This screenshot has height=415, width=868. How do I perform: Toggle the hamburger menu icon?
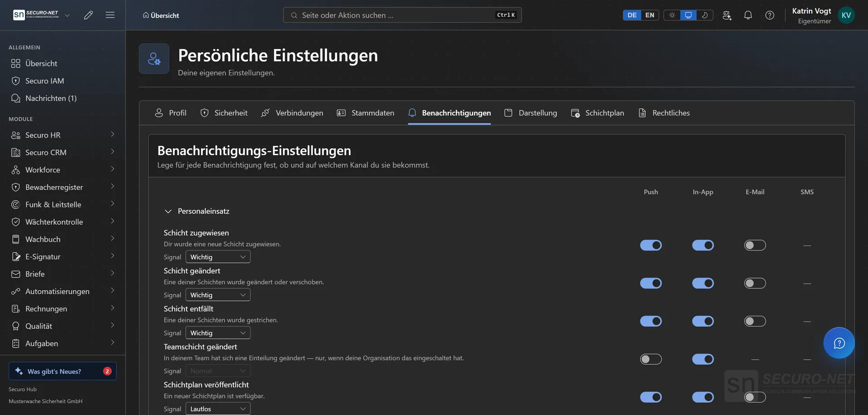(110, 15)
